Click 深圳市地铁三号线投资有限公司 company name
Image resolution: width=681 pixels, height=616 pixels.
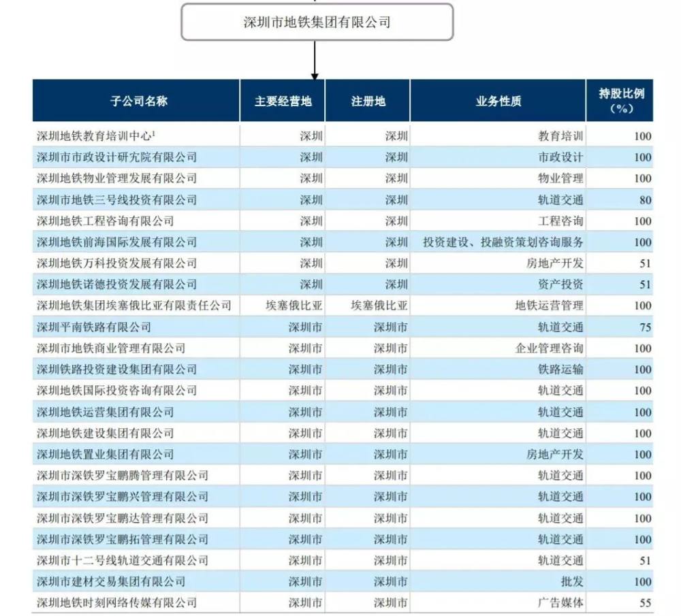click(117, 199)
